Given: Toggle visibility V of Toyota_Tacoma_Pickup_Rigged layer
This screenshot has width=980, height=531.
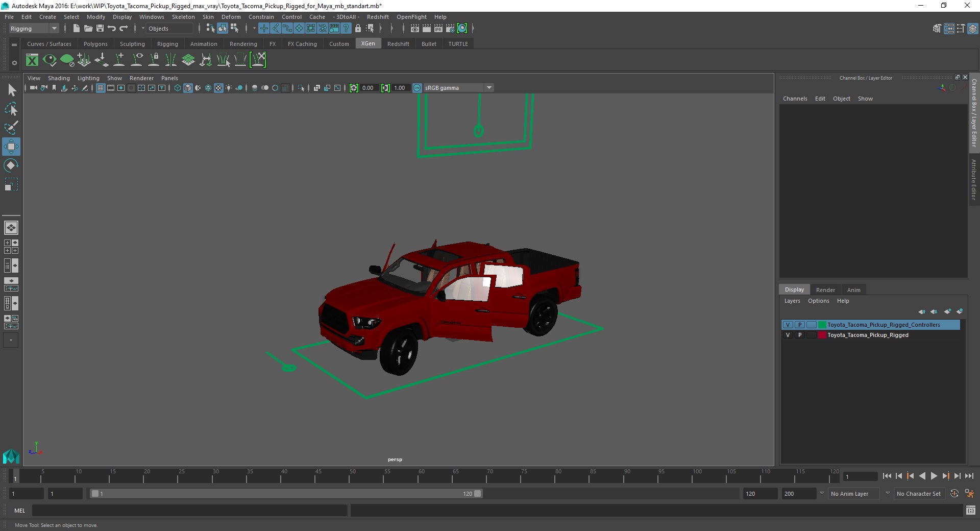Looking at the screenshot, I should point(788,335).
